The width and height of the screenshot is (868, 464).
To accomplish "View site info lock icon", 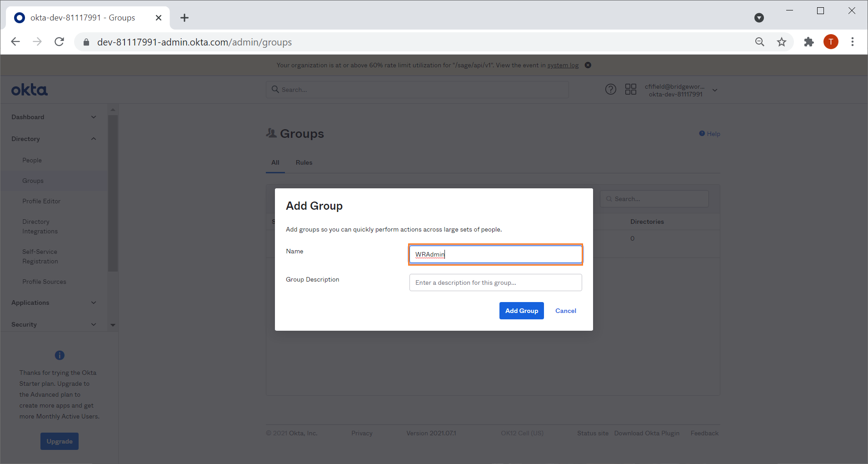I will [x=86, y=42].
